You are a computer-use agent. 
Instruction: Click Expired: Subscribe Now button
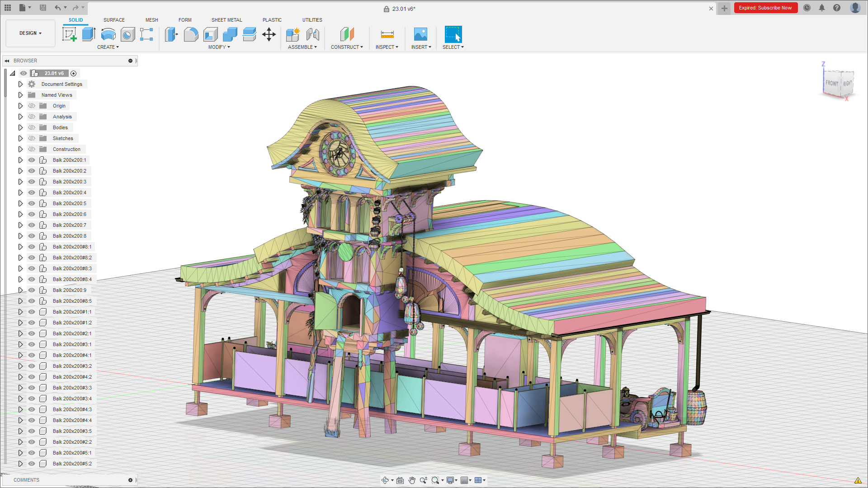765,8
